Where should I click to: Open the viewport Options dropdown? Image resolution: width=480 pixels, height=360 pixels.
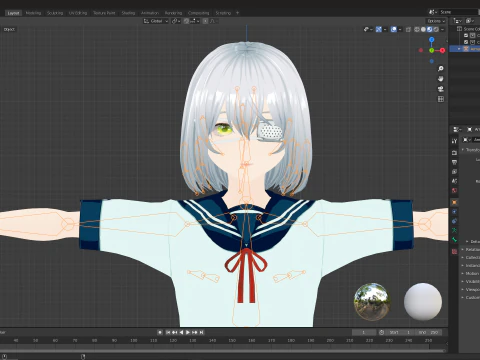tap(436, 21)
